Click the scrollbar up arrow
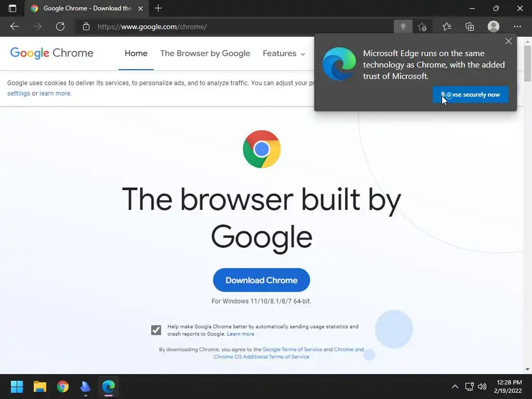The image size is (532, 399). point(527,41)
